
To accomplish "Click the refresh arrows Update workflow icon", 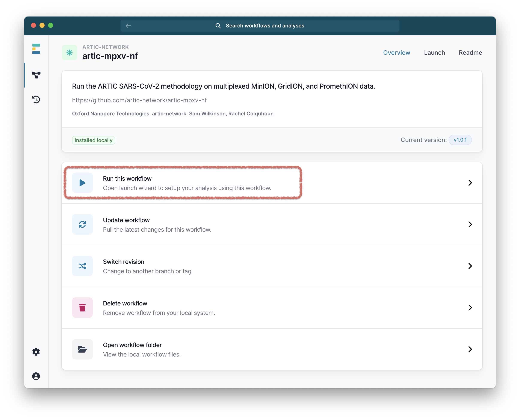I will [x=82, y=224].
